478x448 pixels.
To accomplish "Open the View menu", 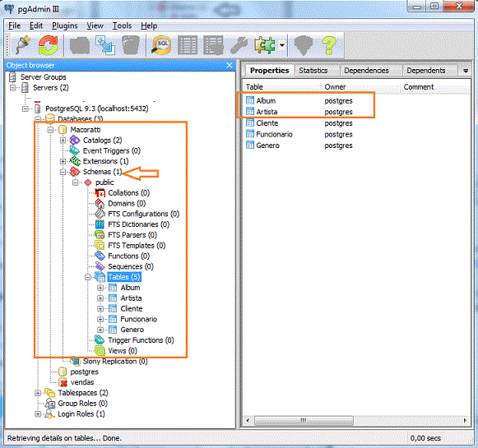I will pos(95,25).
